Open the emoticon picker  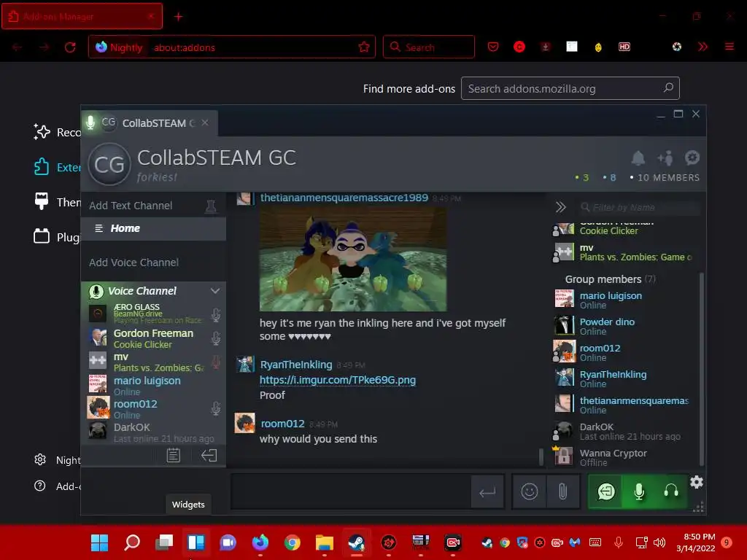530,491
